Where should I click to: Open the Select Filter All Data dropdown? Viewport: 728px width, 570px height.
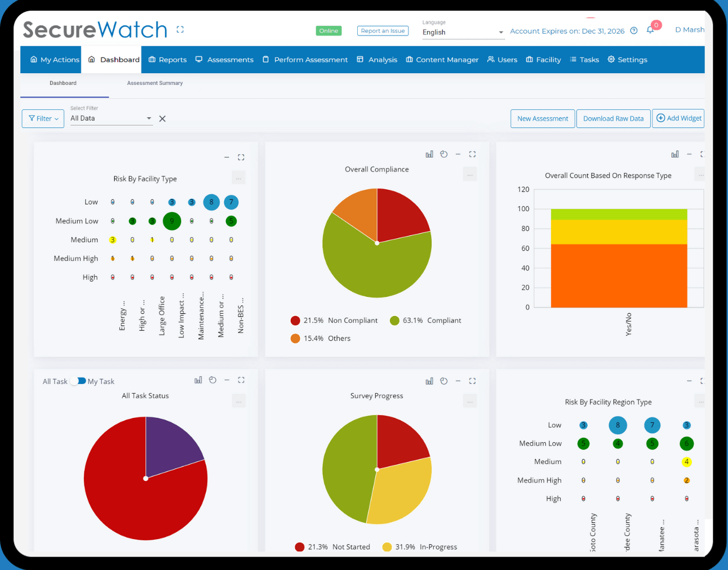click(x=111, y=118)
